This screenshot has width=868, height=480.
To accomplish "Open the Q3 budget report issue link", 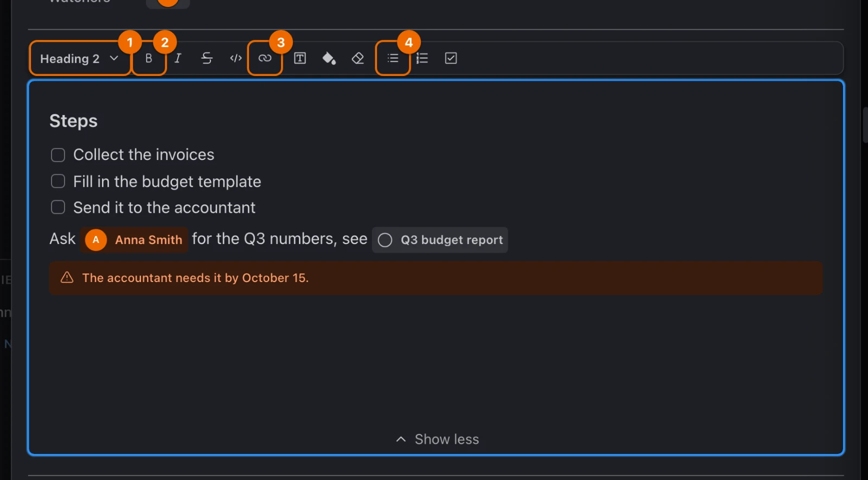I will coord(440,240).
